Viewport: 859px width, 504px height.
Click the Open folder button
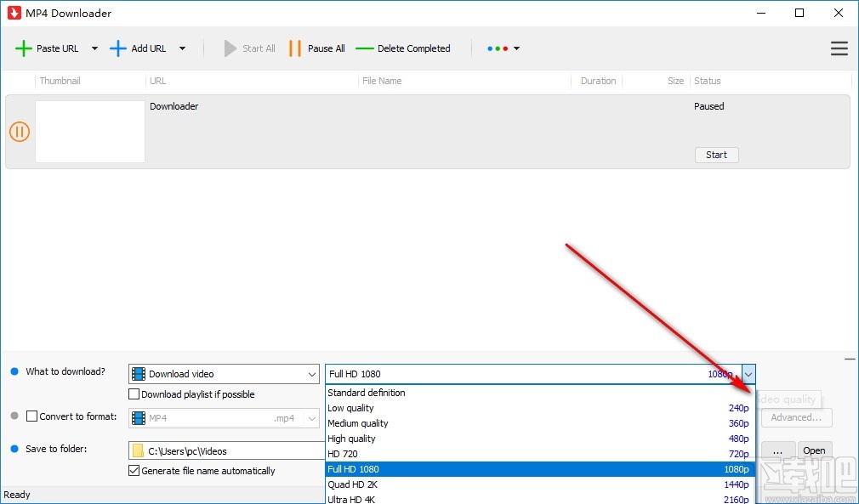coord(814,451)
